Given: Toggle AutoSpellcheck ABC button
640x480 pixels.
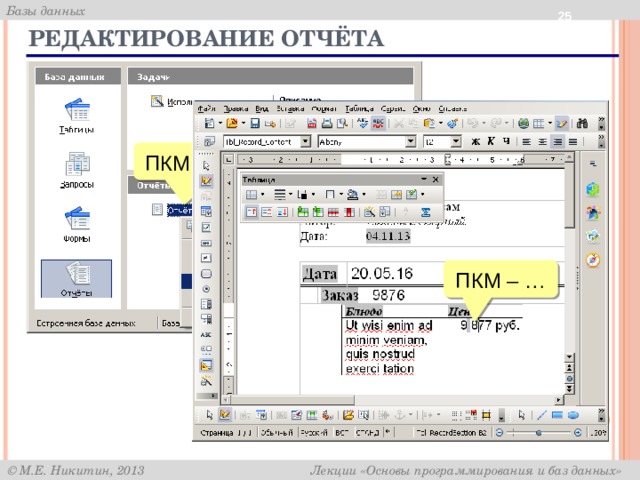Looking at the screenshot, I should pyautogui.click(x=378, y=123).
